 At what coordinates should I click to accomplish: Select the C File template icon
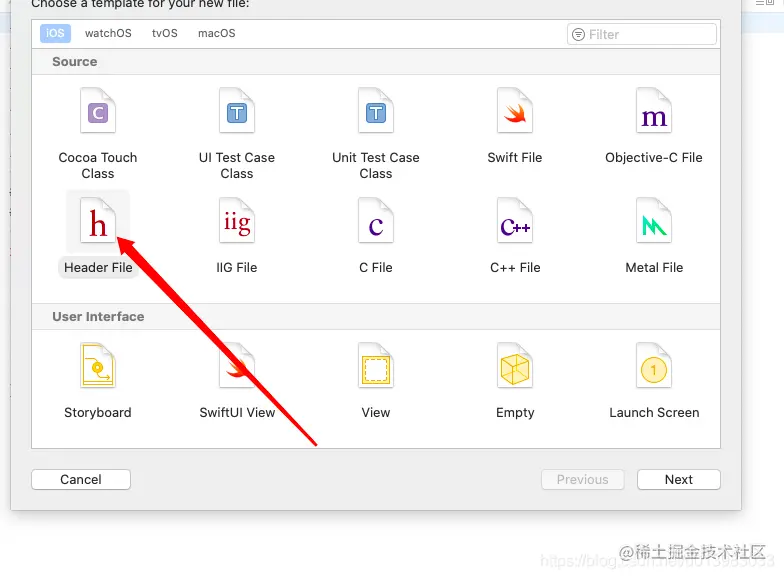tap(376, 220)
